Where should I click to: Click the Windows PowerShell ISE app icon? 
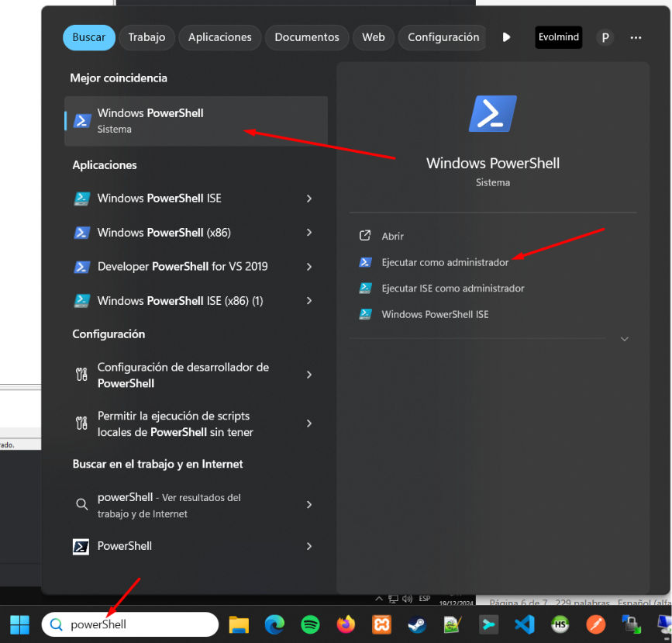(82, 199)
